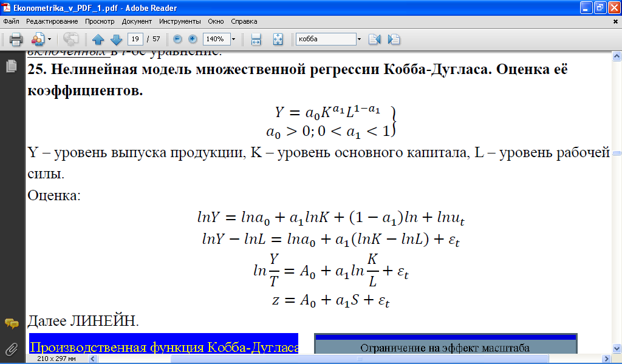
Task: Open the Файл menu
Action: 11,21
